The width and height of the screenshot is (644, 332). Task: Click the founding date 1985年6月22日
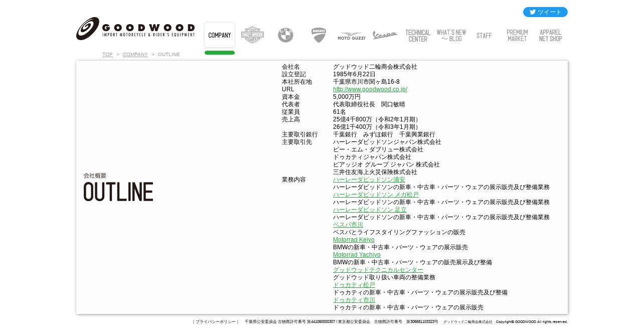tap(354, 74)
